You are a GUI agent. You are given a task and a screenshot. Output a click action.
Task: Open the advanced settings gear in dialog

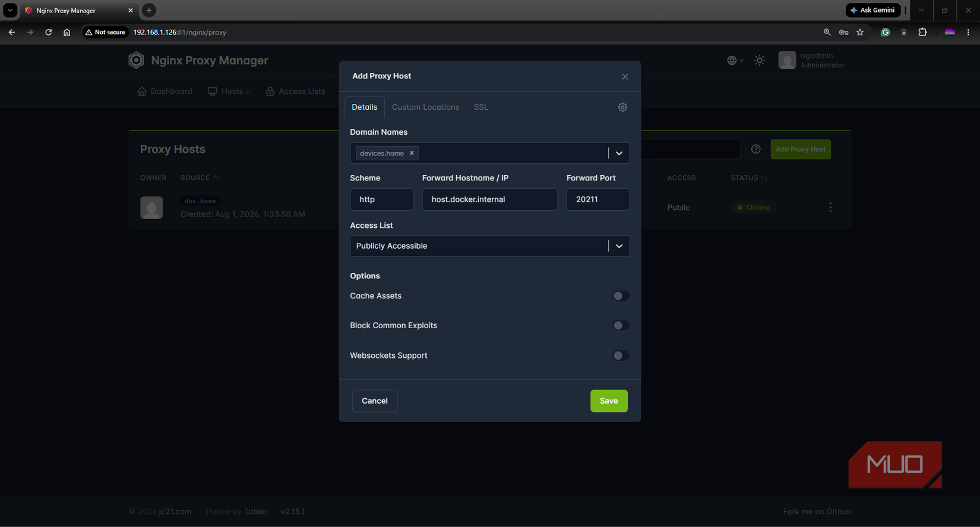[x=622, y=107]
